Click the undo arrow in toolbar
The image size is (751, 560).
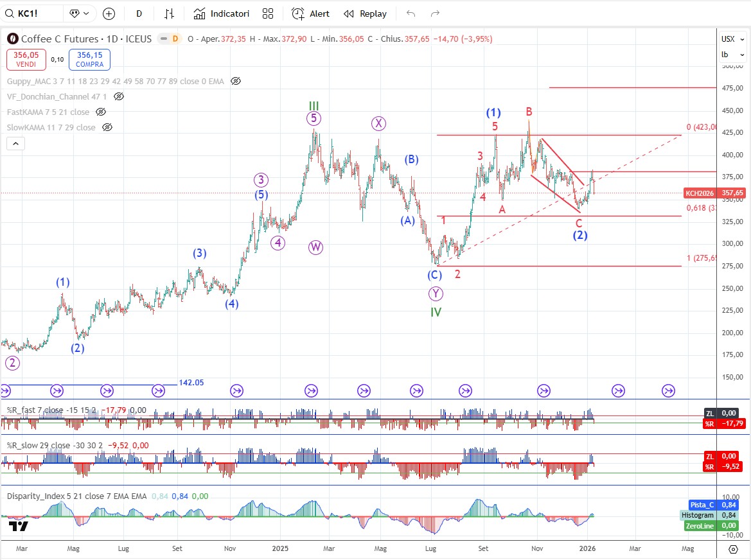coord(411,13)
